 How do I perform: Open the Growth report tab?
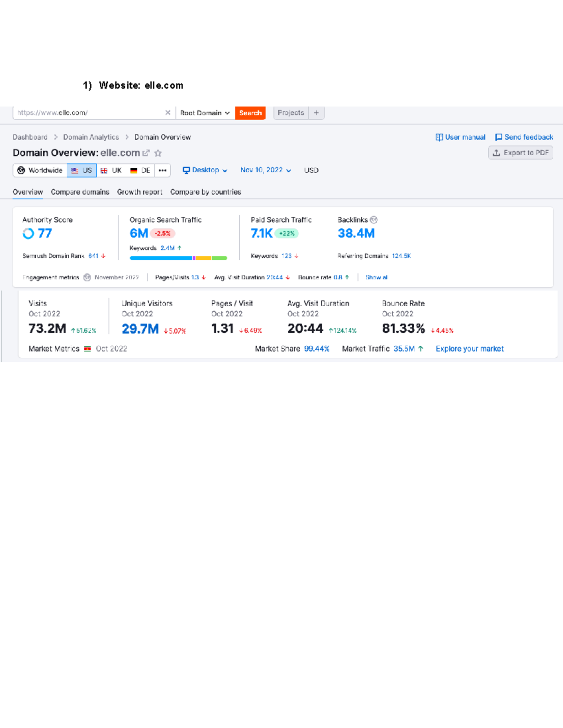[139, 192]
